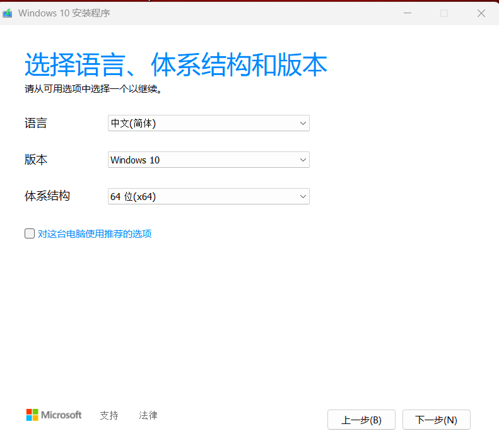Enable the recommended options checkbox
This screenshot has width=499, height=448.
pyautogui.click(x=30, y=233)
